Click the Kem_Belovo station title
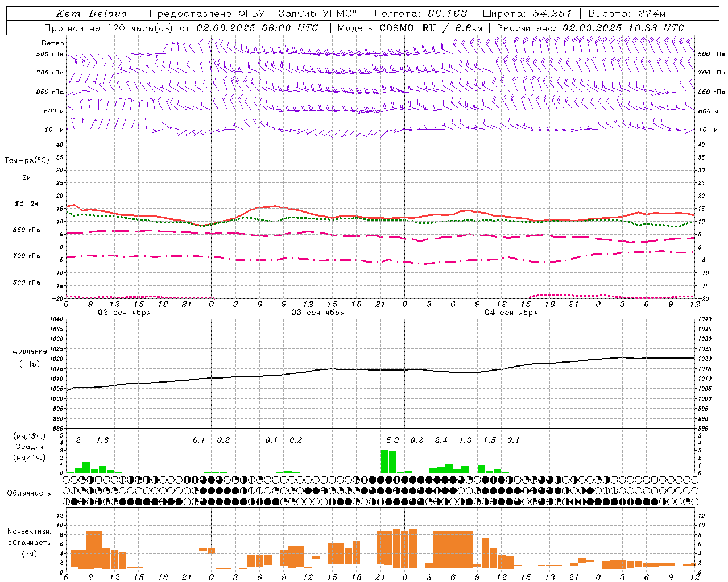 92,14
